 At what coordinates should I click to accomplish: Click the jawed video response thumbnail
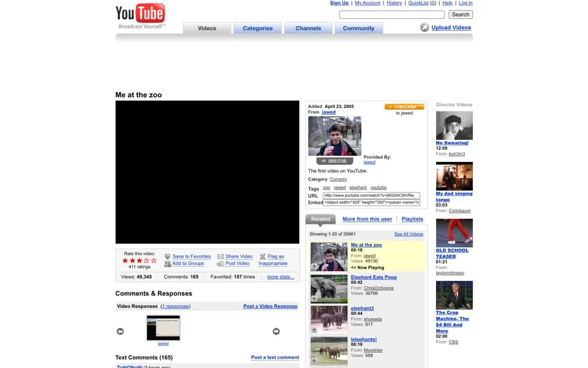coord(163,328)
